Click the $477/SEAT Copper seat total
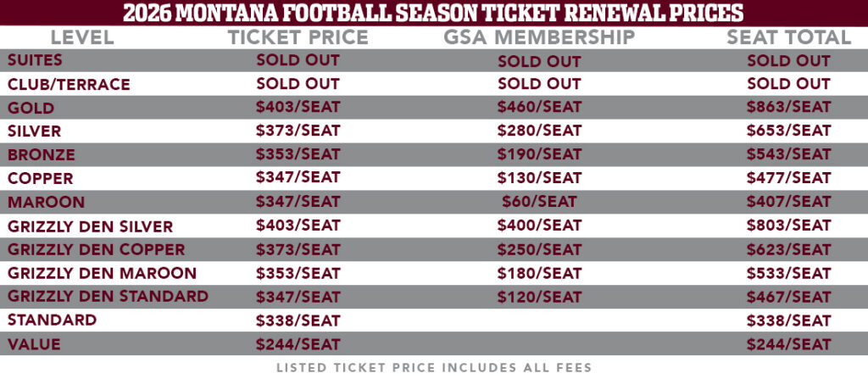Screen dimensions: 868x379 click(x=788, y=178)
